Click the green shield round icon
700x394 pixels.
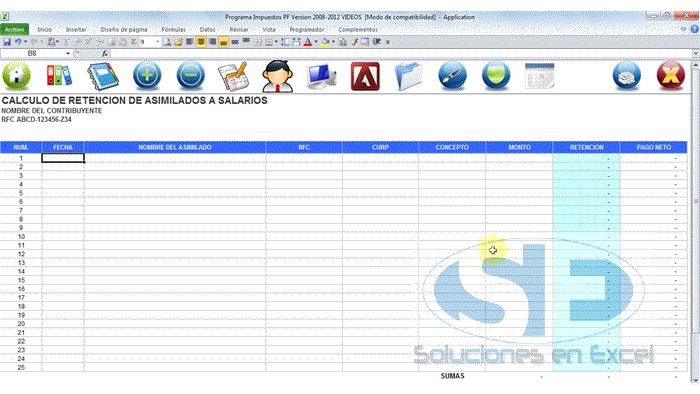pos(496,76)
